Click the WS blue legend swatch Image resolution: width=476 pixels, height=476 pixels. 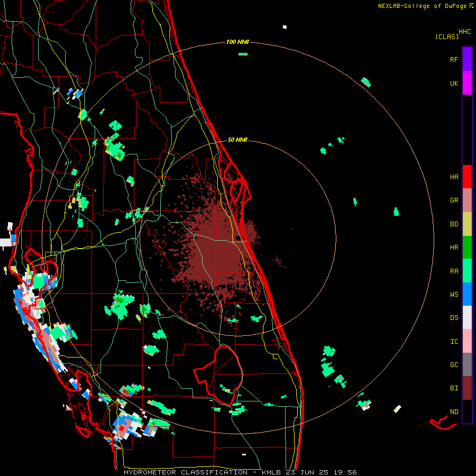point(467,294)
